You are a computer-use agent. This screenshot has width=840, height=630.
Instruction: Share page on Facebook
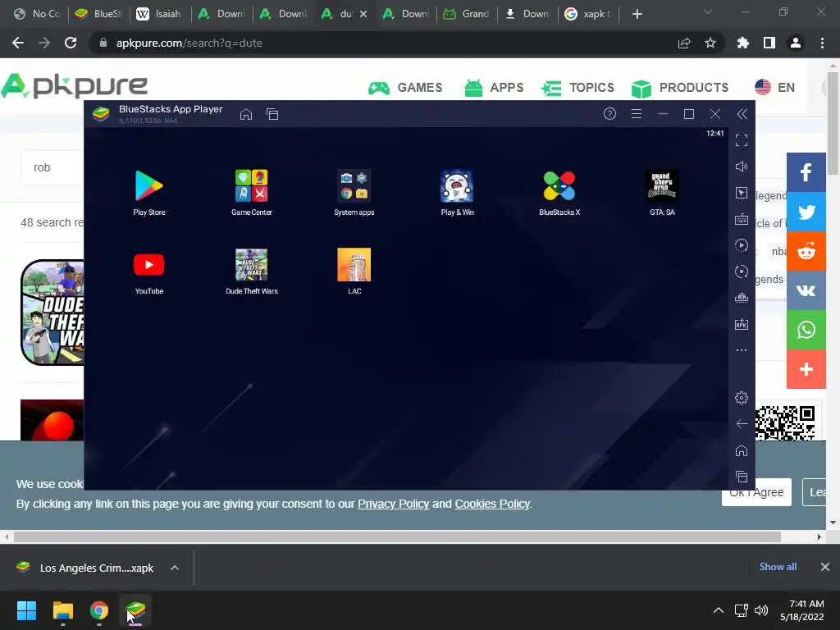(806, 172)
